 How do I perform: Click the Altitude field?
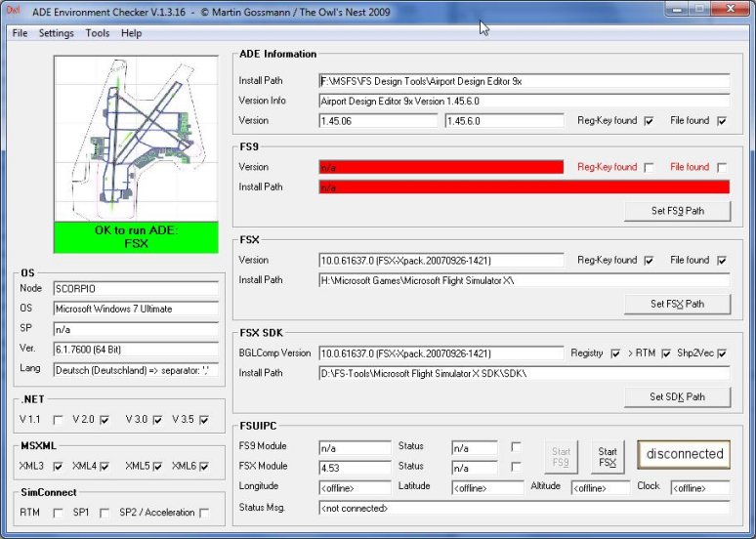[x=601, y=488]
